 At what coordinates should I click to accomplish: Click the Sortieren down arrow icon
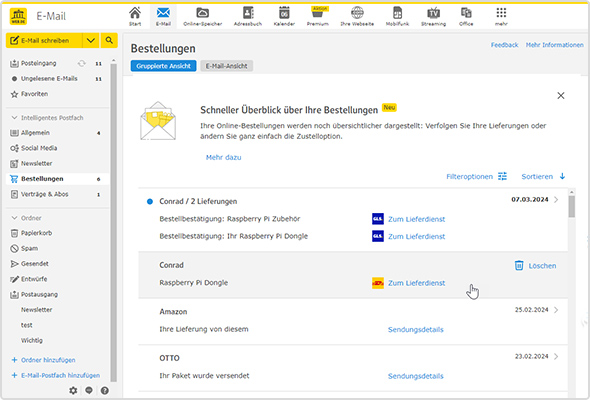[562, 176]
